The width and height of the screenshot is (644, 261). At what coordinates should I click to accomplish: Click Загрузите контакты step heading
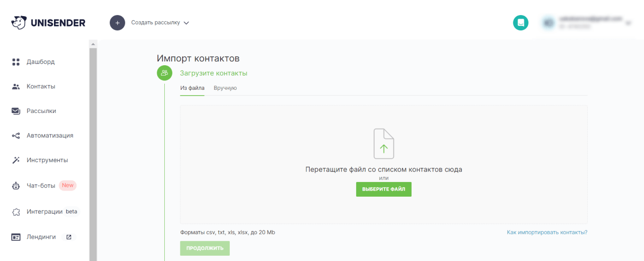214,73
